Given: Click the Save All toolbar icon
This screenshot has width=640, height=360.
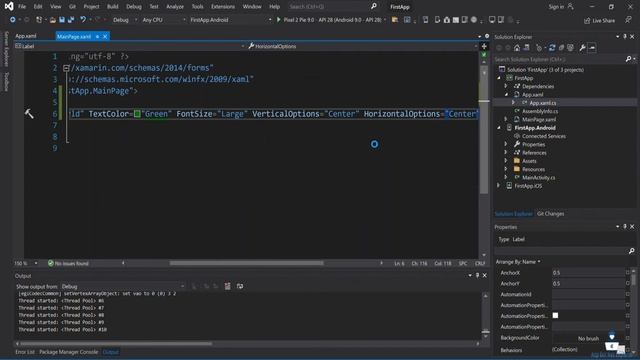Looking at the screenshot, I should click(x=71, y=20).
